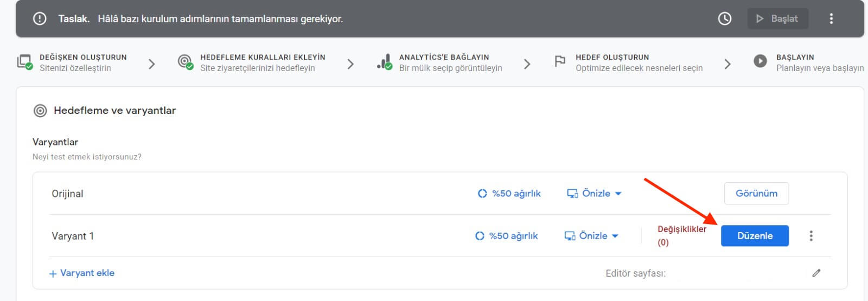Click chevron after Hedefleme Kuralları step
868x301 pixels.
(350, 64)
